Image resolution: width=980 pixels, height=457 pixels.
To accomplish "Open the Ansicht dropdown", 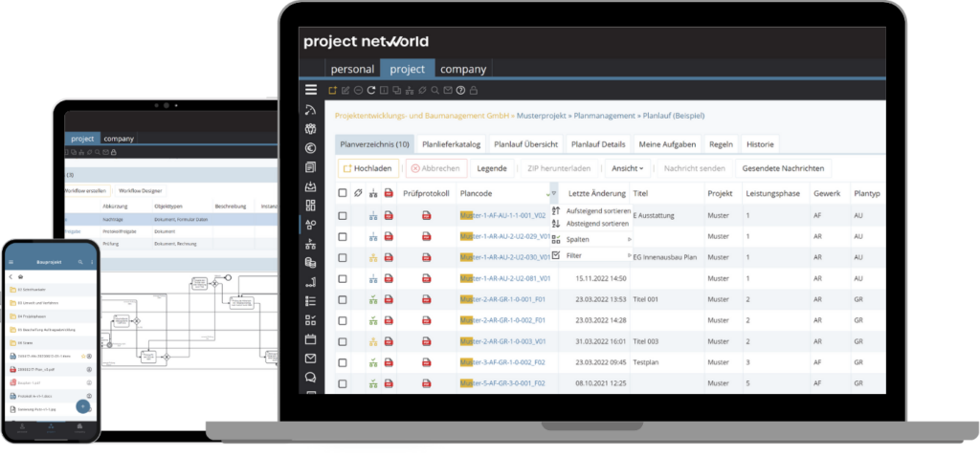I will 628,168.
